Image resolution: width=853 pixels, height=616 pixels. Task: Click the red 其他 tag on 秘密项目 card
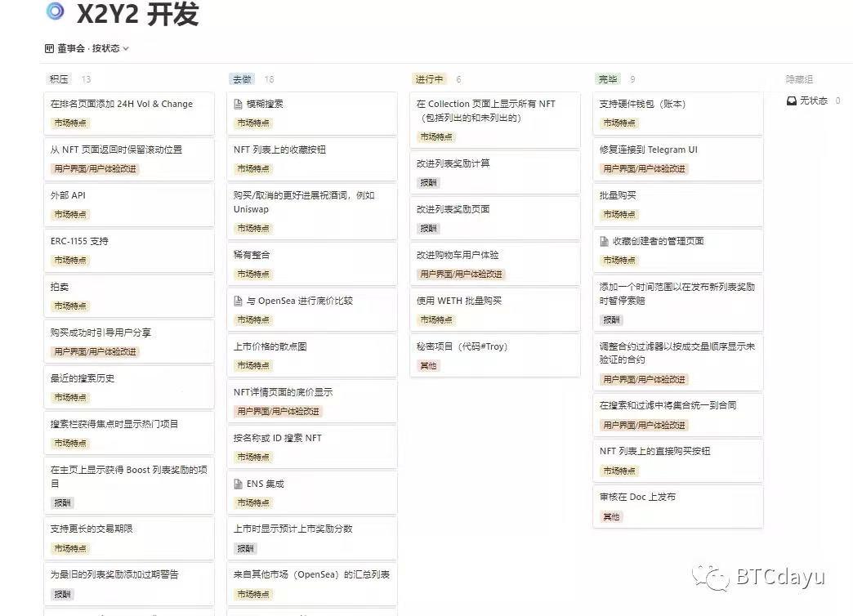tap(428, 366)
